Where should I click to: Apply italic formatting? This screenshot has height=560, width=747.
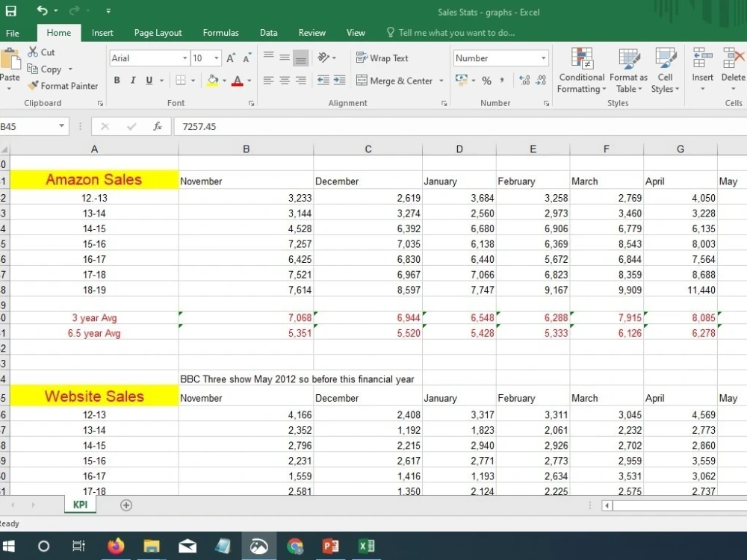pos(132,80)
